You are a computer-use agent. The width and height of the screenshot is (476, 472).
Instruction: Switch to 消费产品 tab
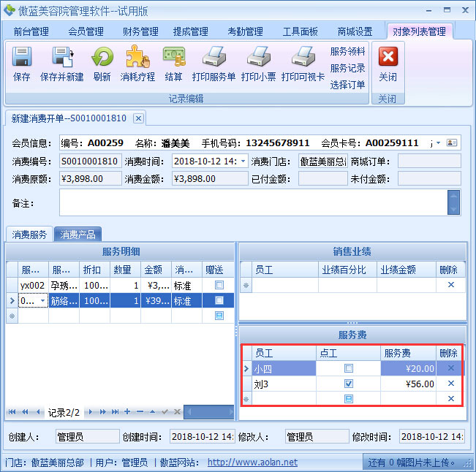pyautogui.click(x=78, y=235)
